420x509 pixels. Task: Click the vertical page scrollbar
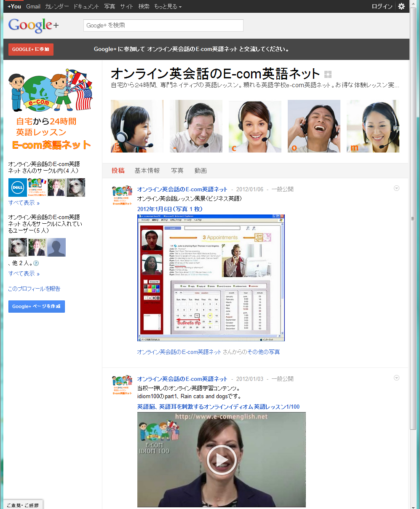[x=413, y=219]
